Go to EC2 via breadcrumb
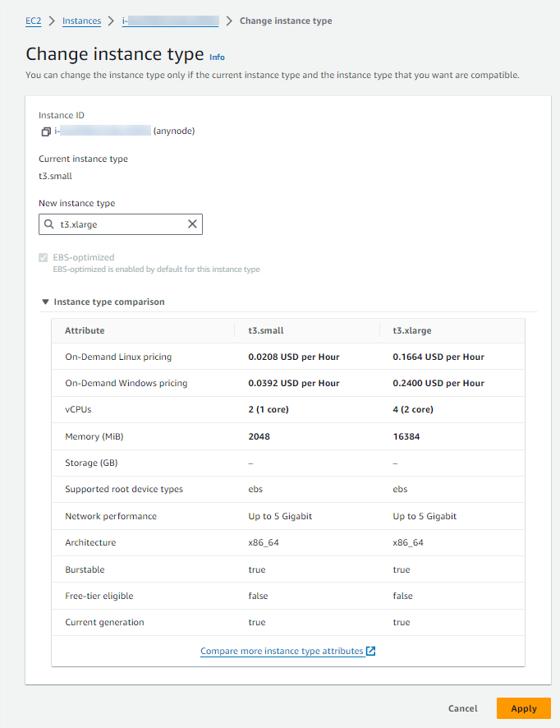Viewport: 560px width, 728px height. [x=33, y=21]
